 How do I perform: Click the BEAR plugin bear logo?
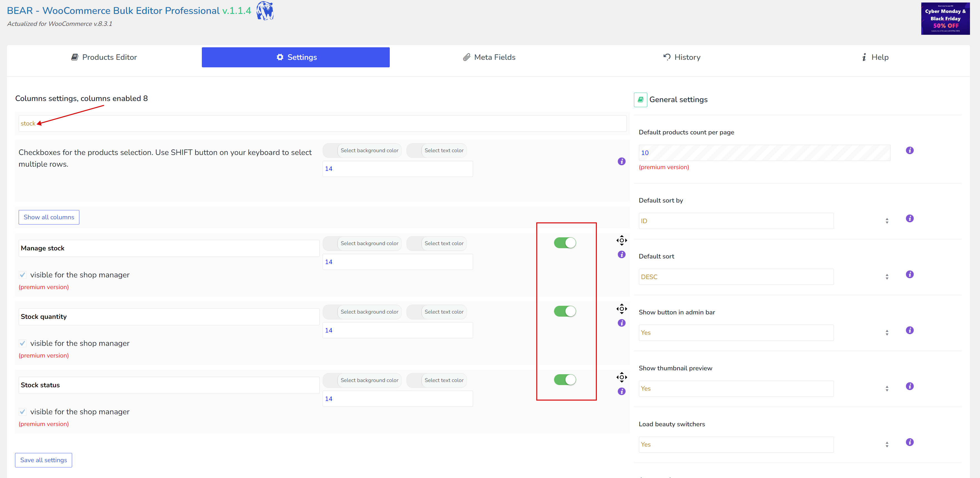tap(265, 11)
